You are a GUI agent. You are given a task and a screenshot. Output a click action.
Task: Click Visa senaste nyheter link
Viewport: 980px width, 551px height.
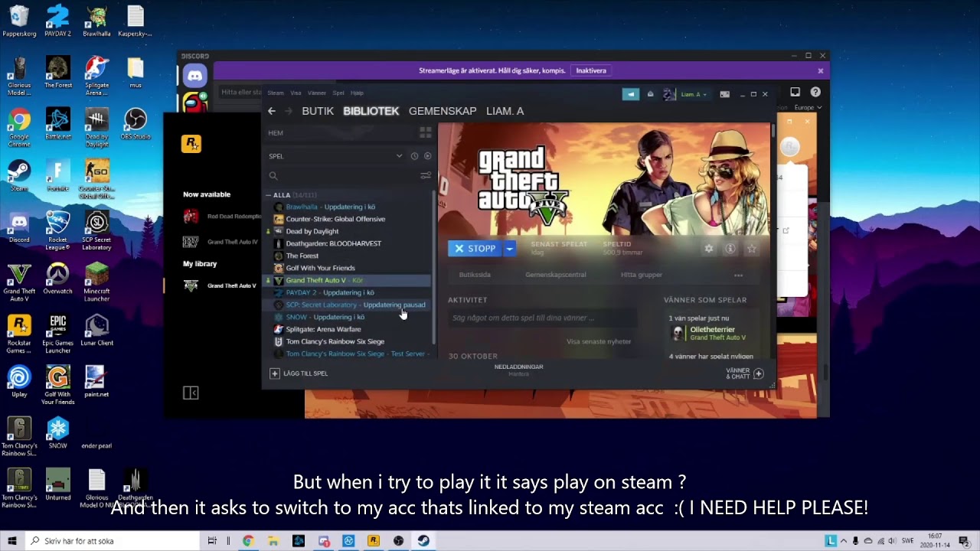pos(599,342)
